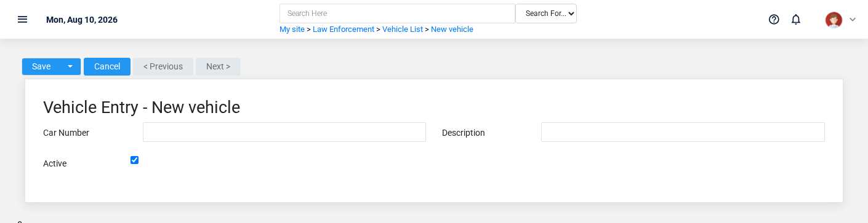
Task: Click the Search Here box
Action: click(x=397, y=14)
